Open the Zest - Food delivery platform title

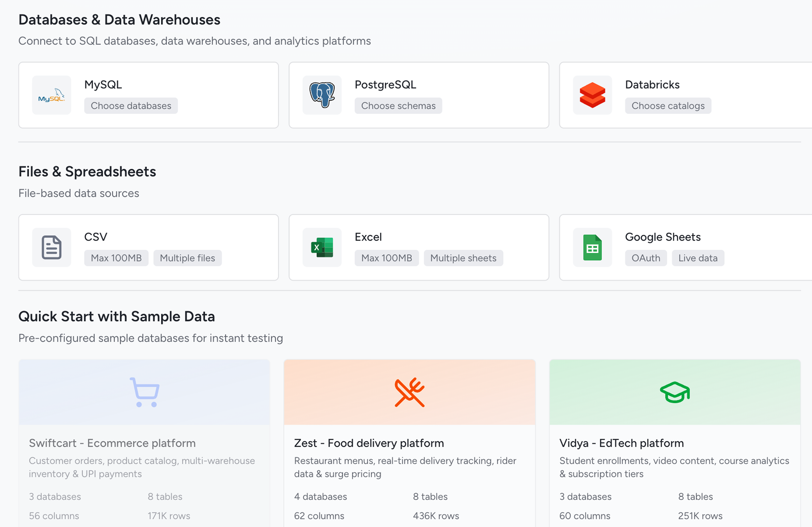(x=369, y=443)
